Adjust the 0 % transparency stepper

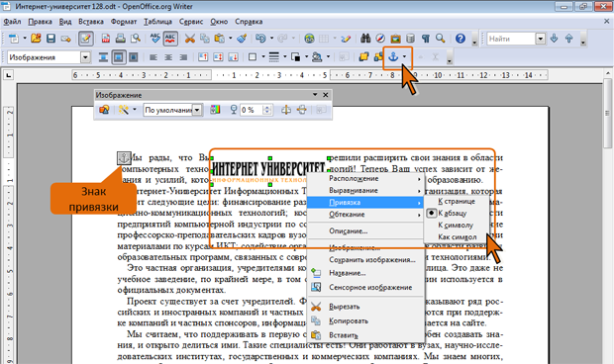point(267,110)
